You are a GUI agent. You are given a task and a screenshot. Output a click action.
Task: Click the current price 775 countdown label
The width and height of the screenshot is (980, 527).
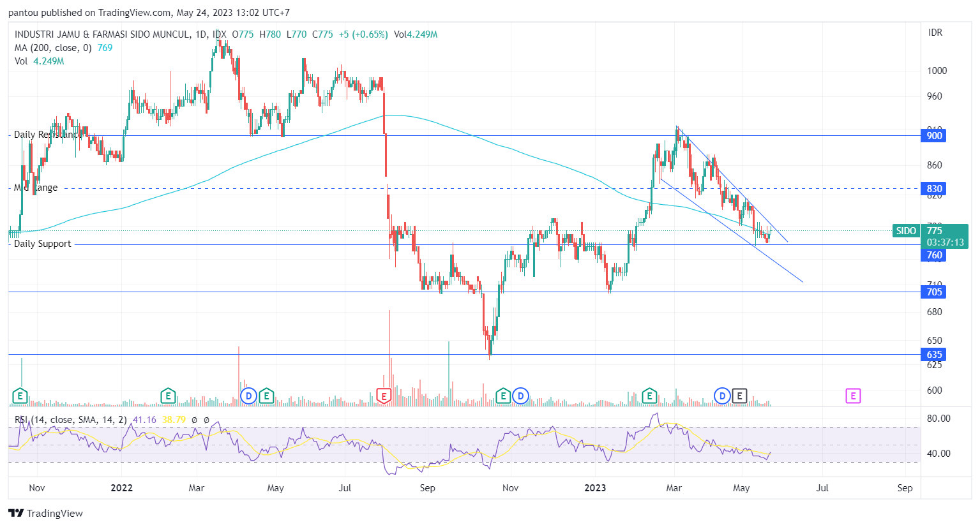[945, 237]
